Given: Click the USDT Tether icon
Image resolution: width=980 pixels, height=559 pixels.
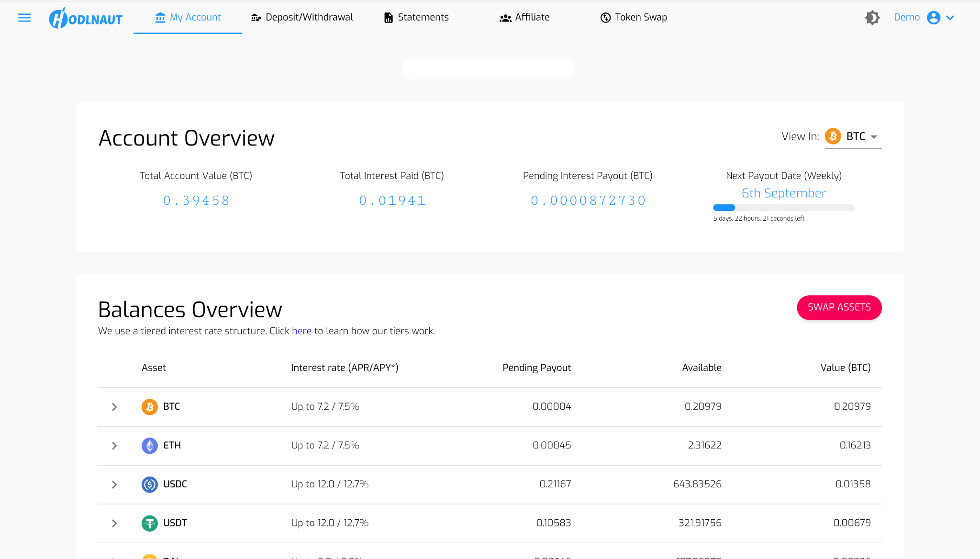Looking at the screenshot, I should pos(149,523).
